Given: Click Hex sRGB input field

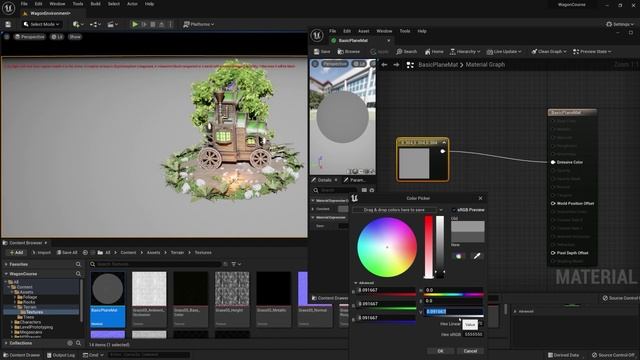Looking at the screenshot, I should pos(473,334).
